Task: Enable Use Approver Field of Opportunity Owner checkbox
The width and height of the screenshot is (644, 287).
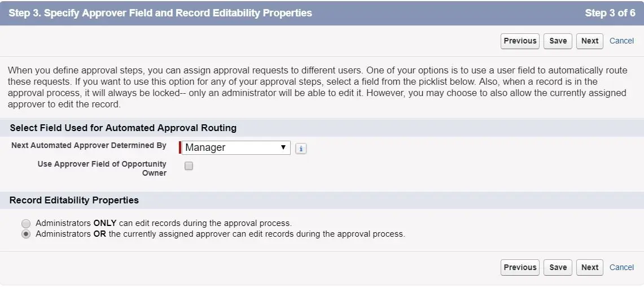Action: click(189, 166)
